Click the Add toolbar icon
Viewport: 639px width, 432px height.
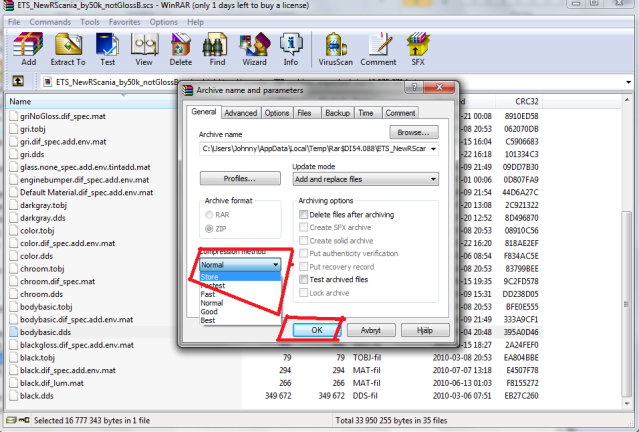pos(28,49)
